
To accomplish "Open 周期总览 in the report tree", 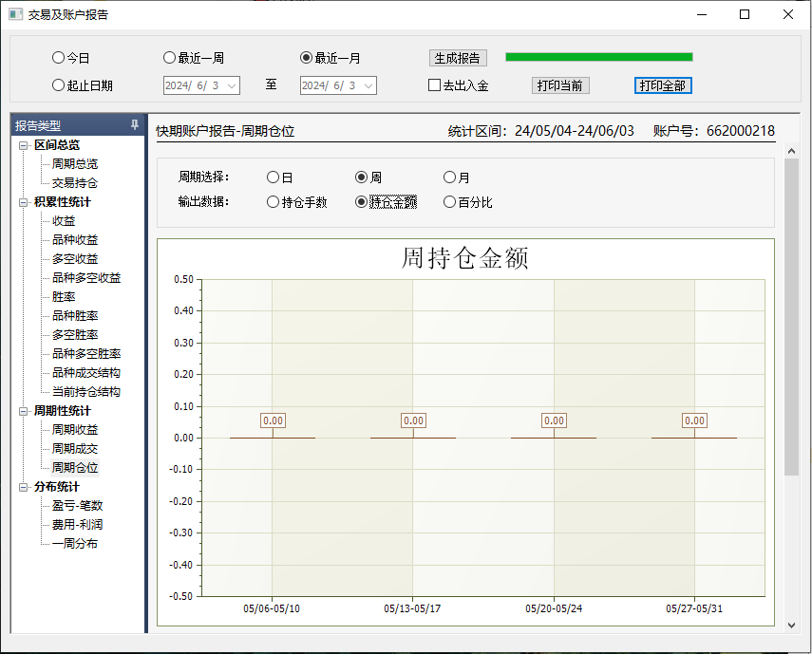I will click(x=75, y=164).
